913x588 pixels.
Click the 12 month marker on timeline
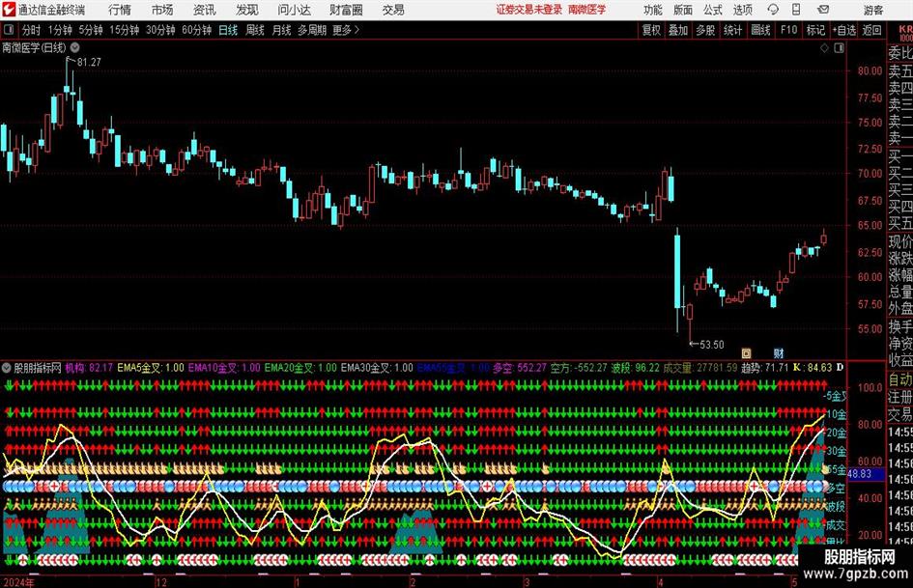click(160, 582)
